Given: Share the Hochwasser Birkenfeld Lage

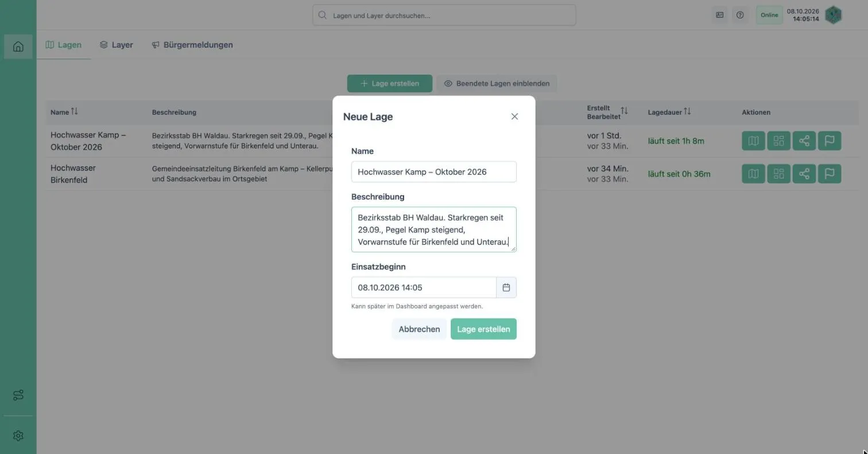Looking at the screenshot, I should coord(804,174).
